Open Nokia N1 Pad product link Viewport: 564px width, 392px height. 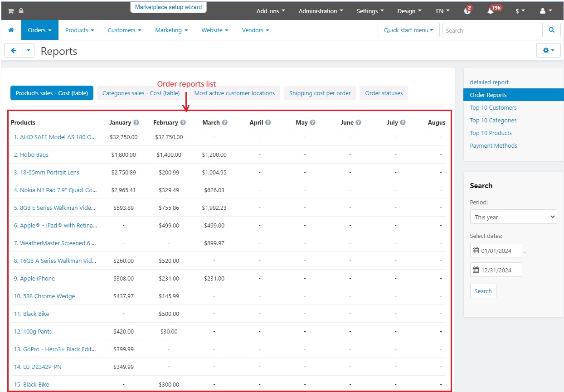55,190
